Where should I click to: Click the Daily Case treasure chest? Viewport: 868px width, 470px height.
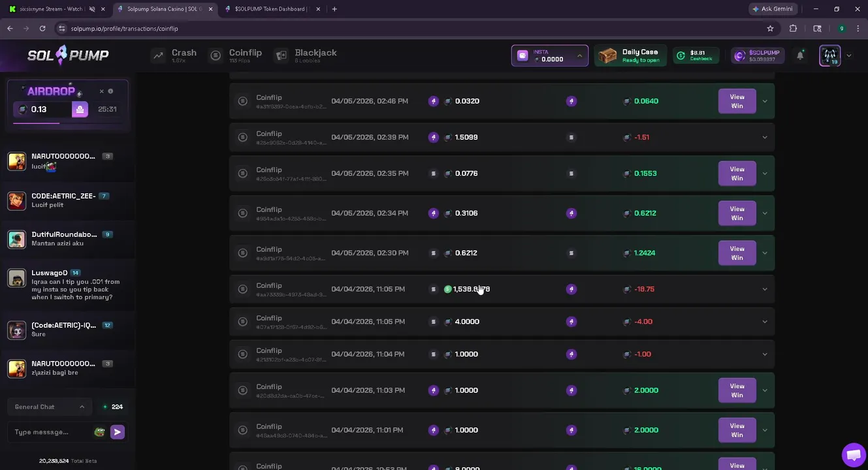click(607, 55)
